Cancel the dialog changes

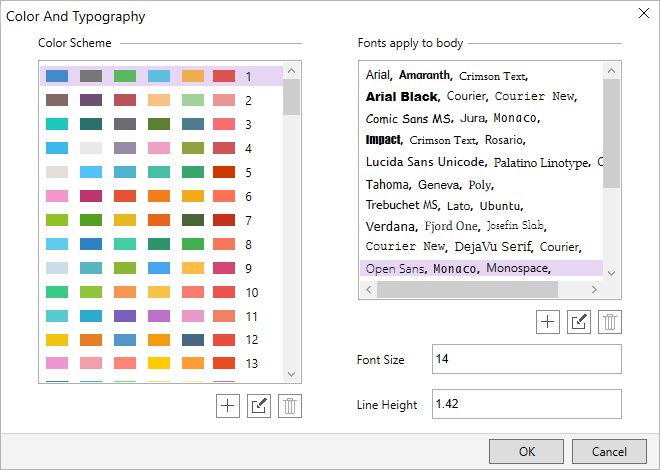[609, 451]
